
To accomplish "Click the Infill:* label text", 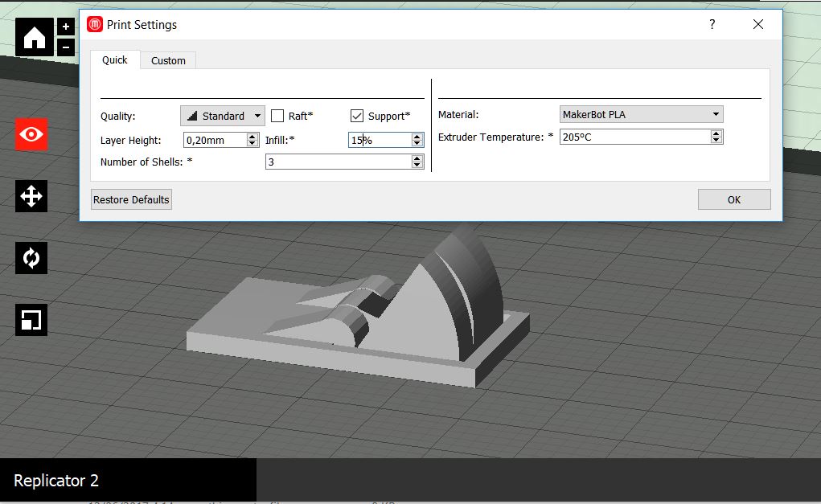I will click(280, 140).
